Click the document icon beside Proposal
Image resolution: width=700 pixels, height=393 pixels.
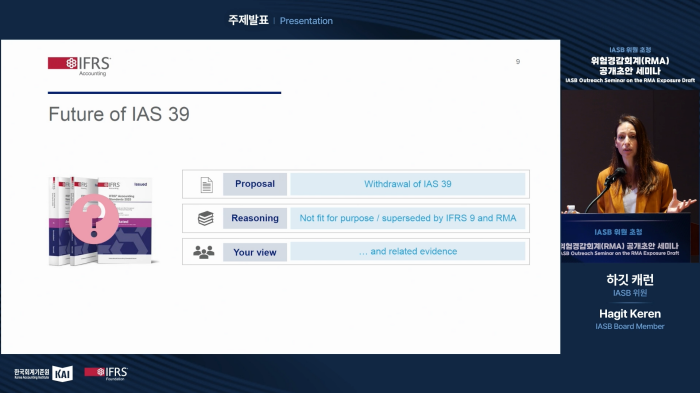(x=206, y=185)
